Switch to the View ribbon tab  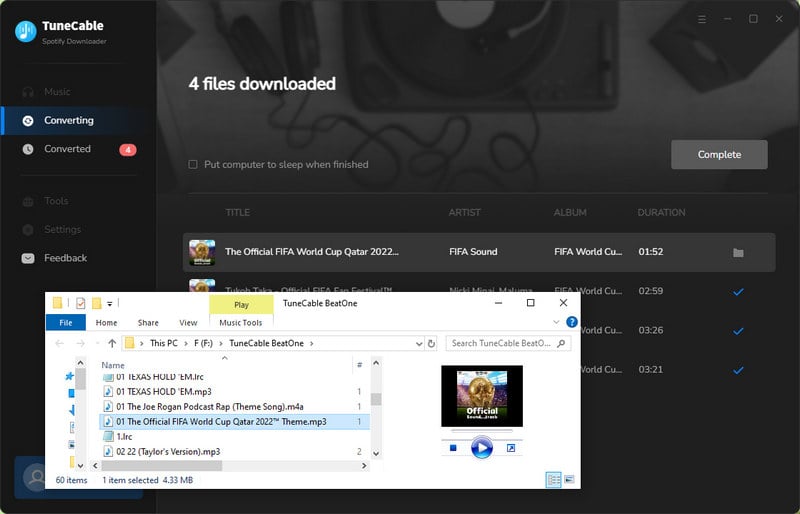[x=188, y=323]
